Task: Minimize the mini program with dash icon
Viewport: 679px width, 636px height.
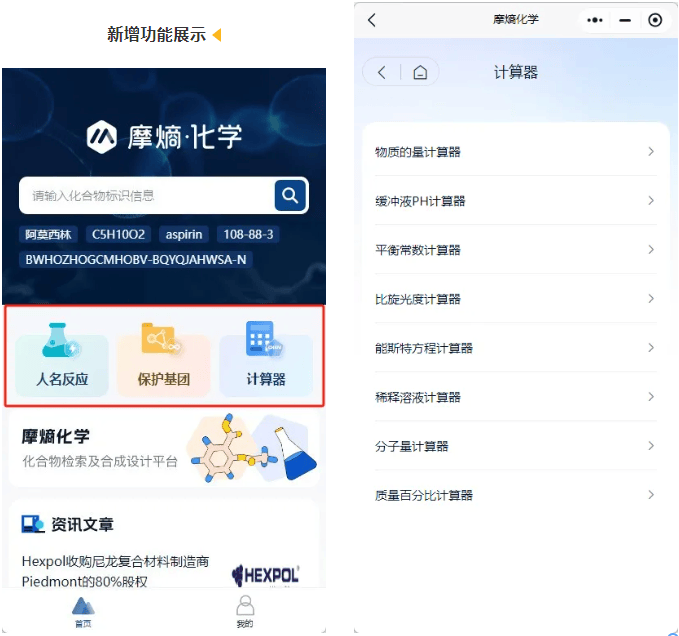Action: 625,20
